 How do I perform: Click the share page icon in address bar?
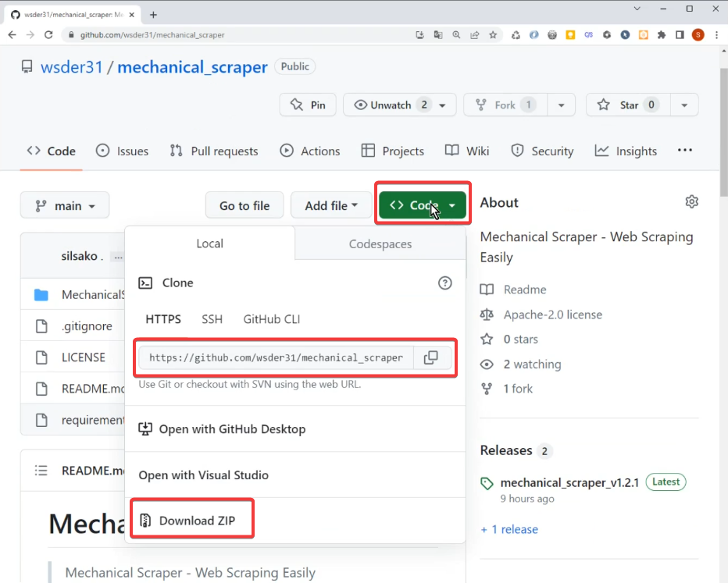click(474, 35)
